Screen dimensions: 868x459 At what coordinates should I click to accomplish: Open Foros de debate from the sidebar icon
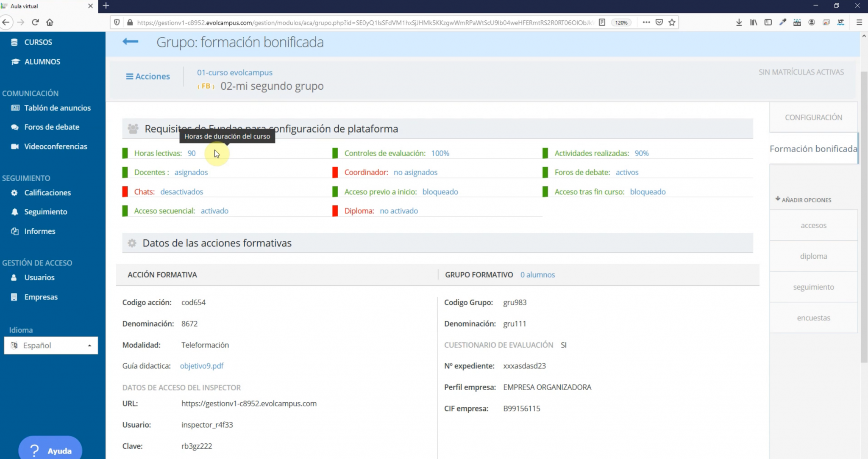tap(14, 127)
